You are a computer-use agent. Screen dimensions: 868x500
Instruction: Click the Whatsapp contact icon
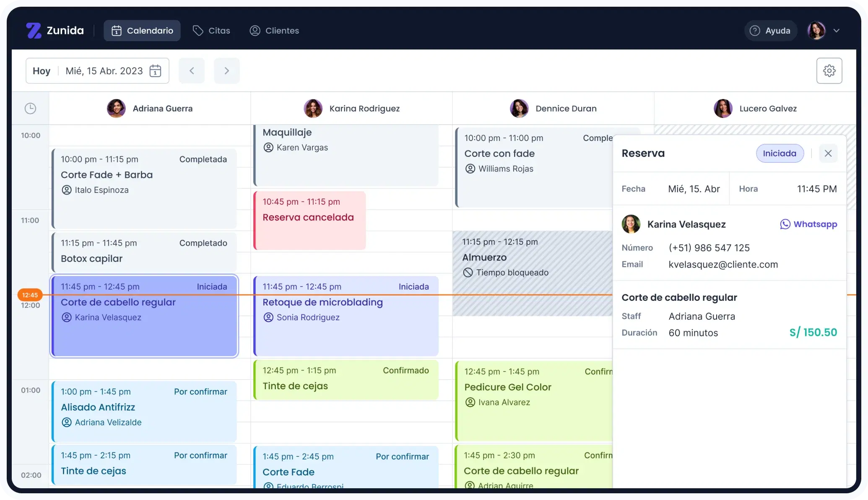pyautogui.click(x=785, y=224)
